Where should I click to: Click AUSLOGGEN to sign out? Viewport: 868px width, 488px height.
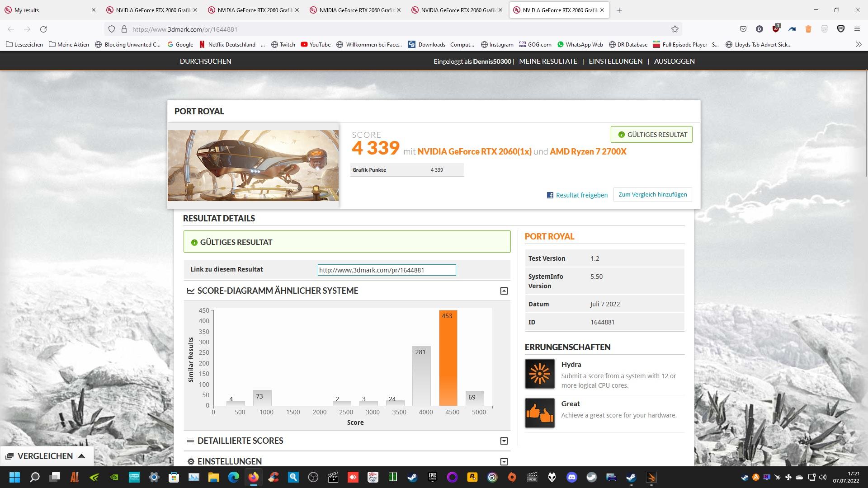[674, 61]
